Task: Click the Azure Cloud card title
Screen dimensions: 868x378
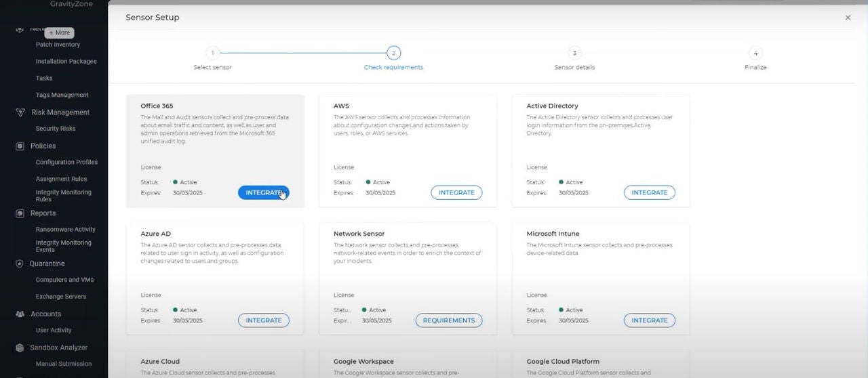Action: click(160, 362)
